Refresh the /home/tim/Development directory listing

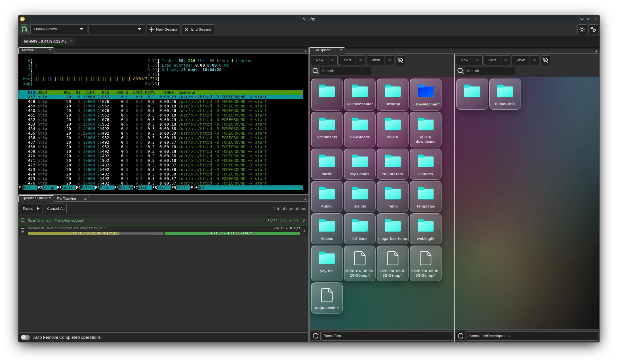(x=461, y=336)
